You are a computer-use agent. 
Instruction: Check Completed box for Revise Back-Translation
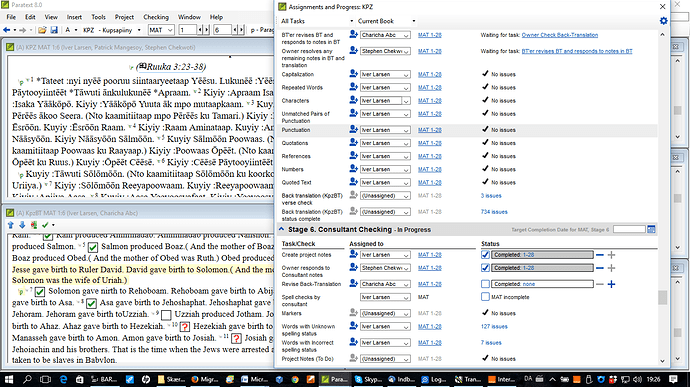485,284
